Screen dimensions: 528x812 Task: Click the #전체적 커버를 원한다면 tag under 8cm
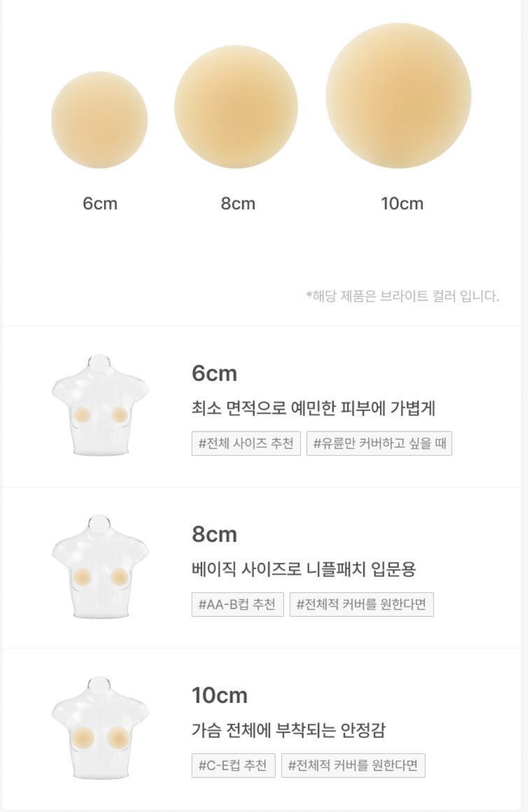click(361, 604)
